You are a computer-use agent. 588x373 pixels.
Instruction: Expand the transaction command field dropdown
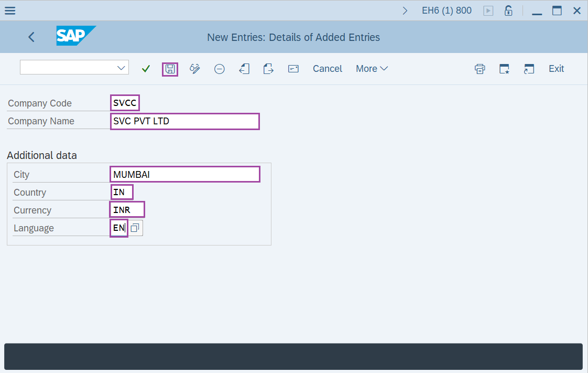[x=122, y=68]
